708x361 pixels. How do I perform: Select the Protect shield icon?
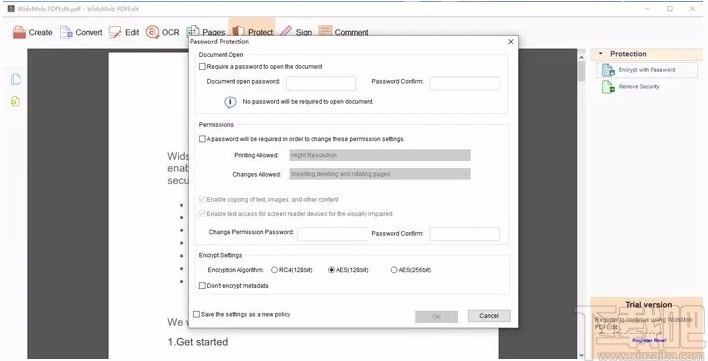pos(238,31)
